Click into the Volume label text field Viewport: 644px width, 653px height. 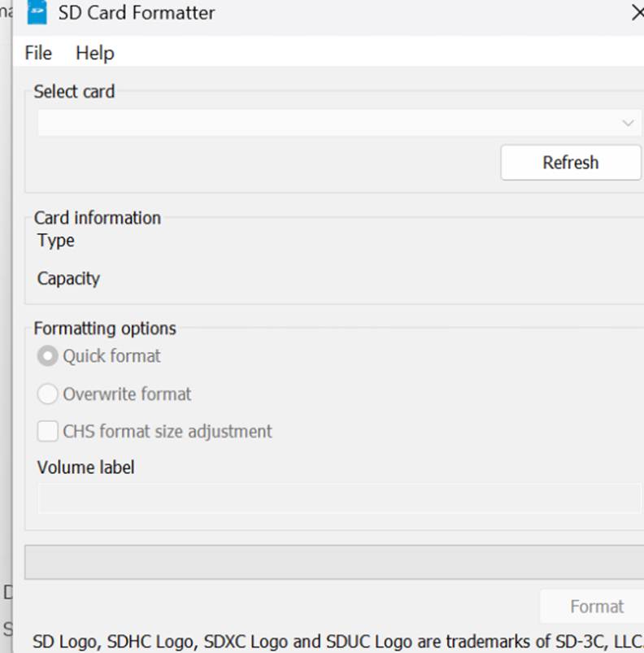click(338, 498)
